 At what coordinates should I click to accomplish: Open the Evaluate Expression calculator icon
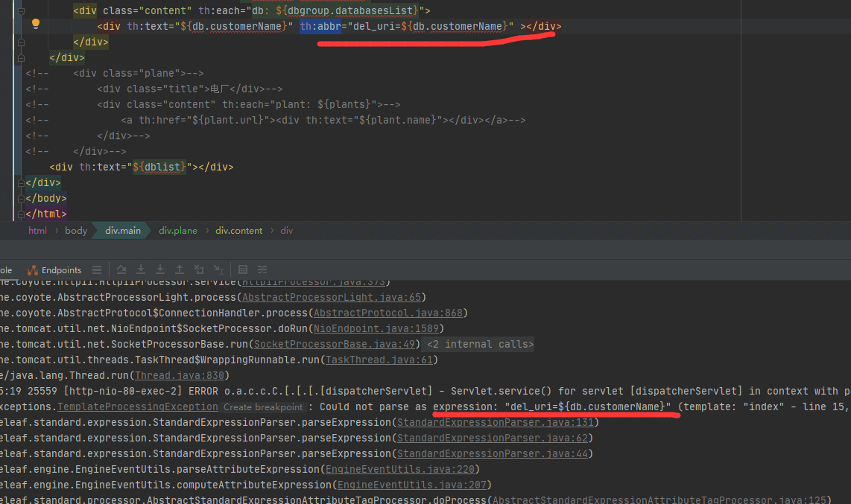coord(243,269)
